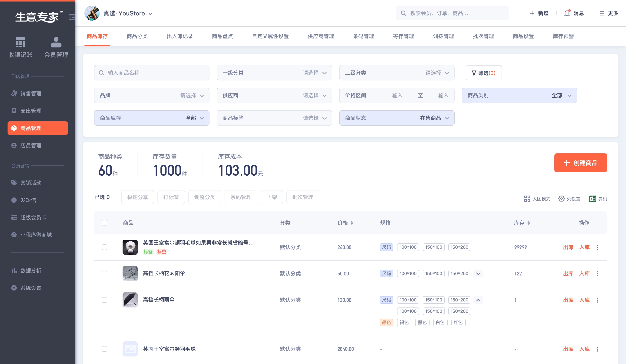Click the 输入商品名称 search field
The height and width of the screenshot is (364, 626).
(152, 73)
